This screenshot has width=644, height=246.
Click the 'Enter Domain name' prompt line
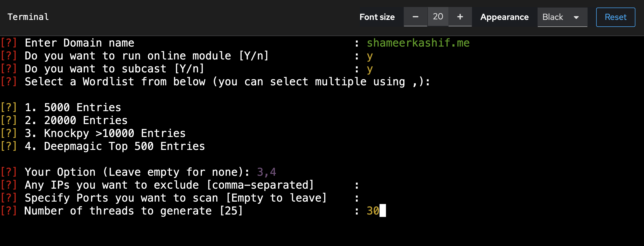pyautogui.click(x=80, y=43)
